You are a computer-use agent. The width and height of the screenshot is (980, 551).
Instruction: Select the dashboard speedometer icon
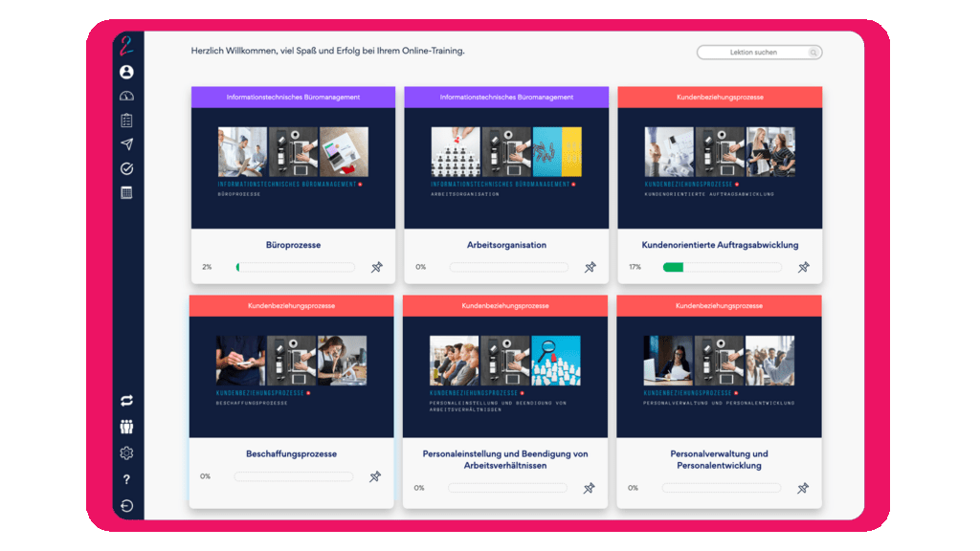click(x=125, y=96)
